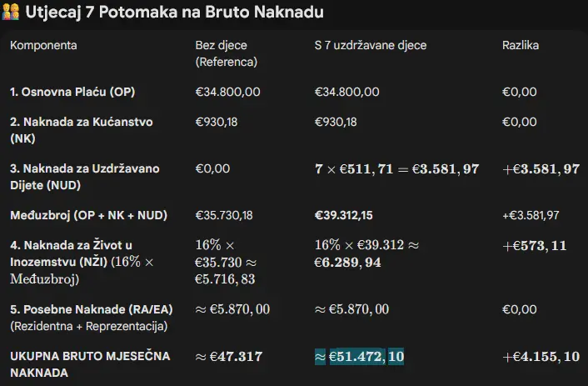Click the formula 7 × €511,71 = €3.581,97
The width and height of the screenshot is (588, 386).
click(397, 169)
